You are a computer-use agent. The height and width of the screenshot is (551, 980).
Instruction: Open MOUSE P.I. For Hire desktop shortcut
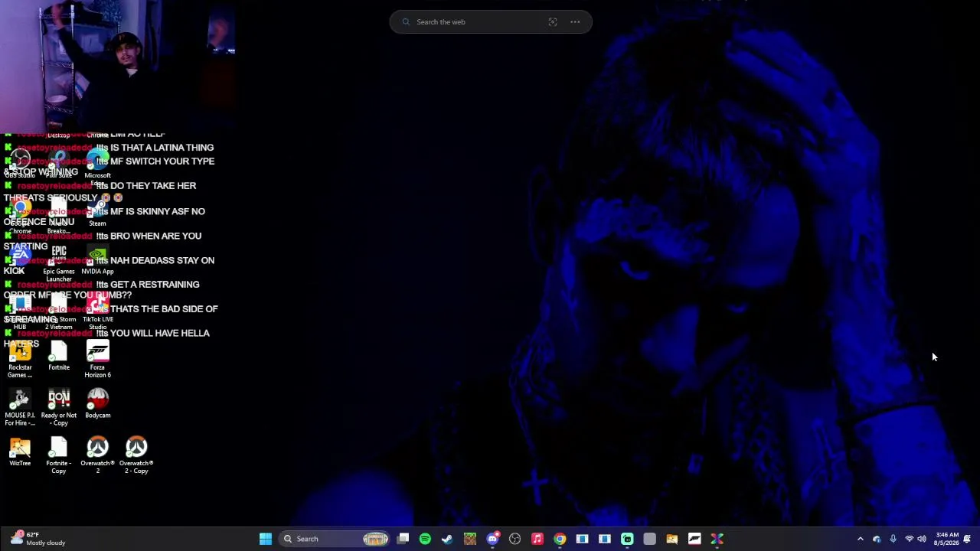point(20,408)
